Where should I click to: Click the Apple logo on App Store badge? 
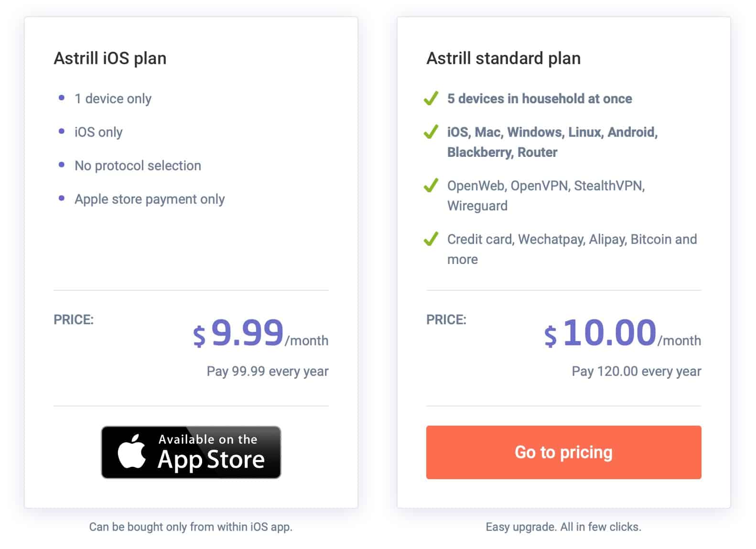(132, 451)
